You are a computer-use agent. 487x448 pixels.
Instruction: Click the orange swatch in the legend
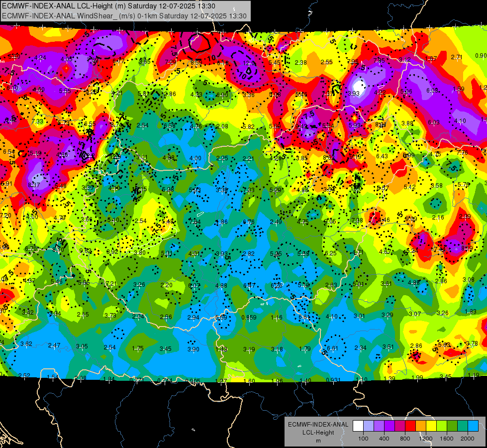coord(421,426)
